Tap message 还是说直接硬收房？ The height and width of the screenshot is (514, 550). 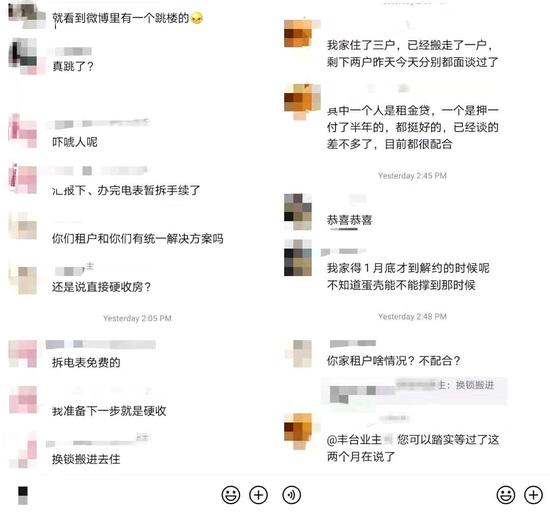click(102, 287)
